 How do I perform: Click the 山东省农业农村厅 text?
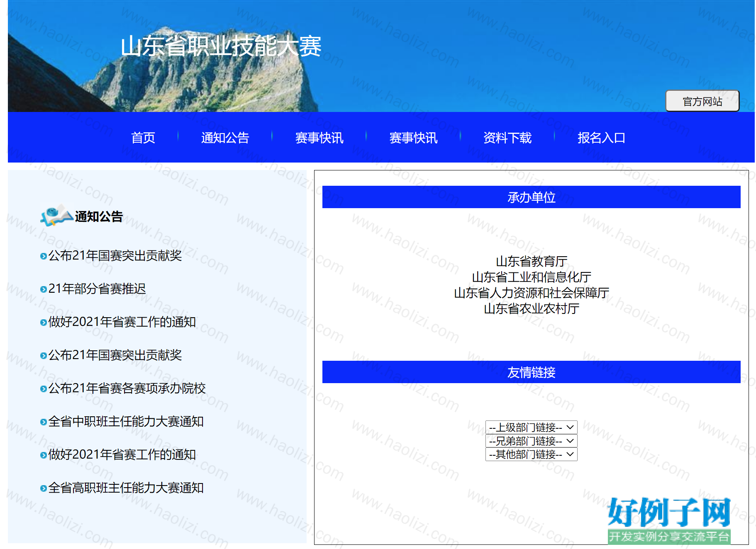click(x=532, y=309)
